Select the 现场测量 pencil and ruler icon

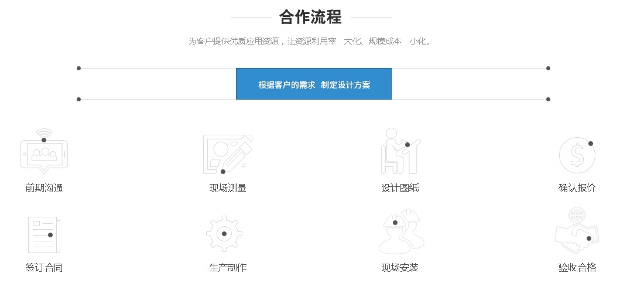point(228,154)
